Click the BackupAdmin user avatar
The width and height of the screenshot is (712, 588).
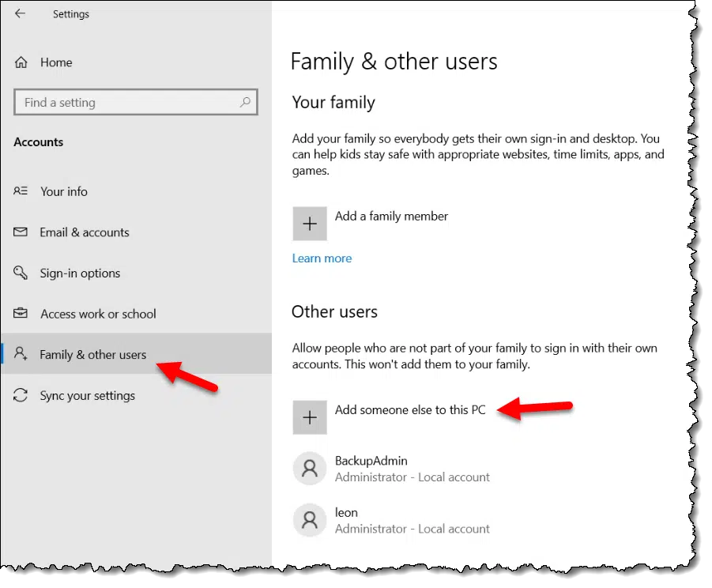click(310, 468)
